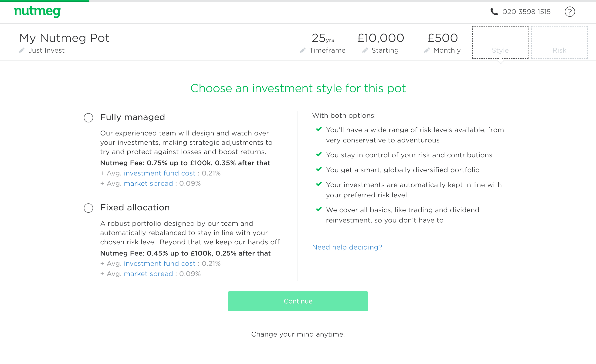Click pencil icon beside Timeframe
Image resolution: width=596 pixels, height=364 pixels.
pyautogui.click(x=303, y=50)
